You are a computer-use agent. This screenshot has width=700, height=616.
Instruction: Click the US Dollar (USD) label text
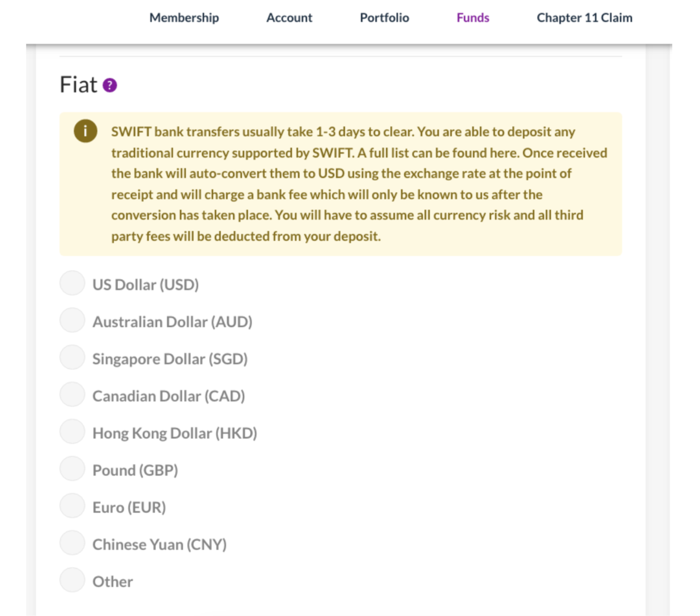145,285
